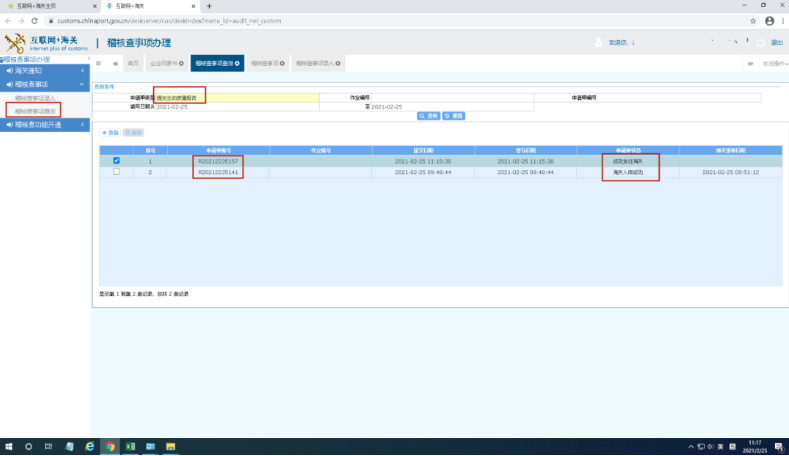This screenshot has height=456, width=789.
Task: Click the 重置 reset button
Action: point(453,116)
